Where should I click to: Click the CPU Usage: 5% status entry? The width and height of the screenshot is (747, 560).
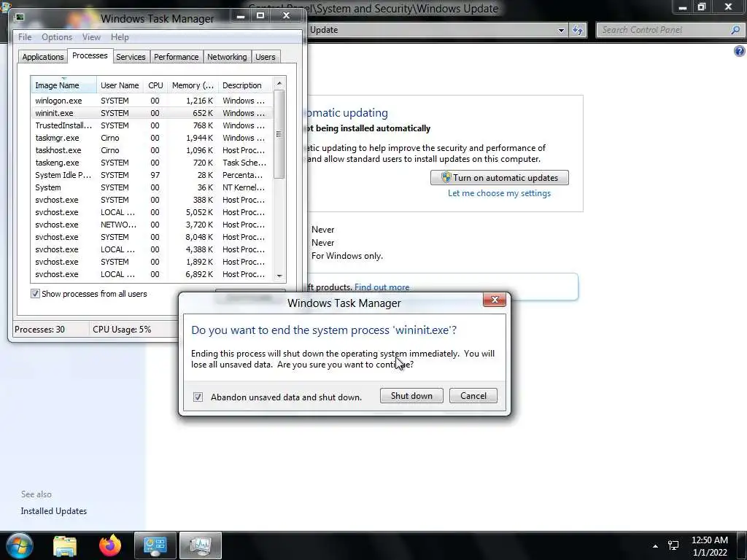133,329
